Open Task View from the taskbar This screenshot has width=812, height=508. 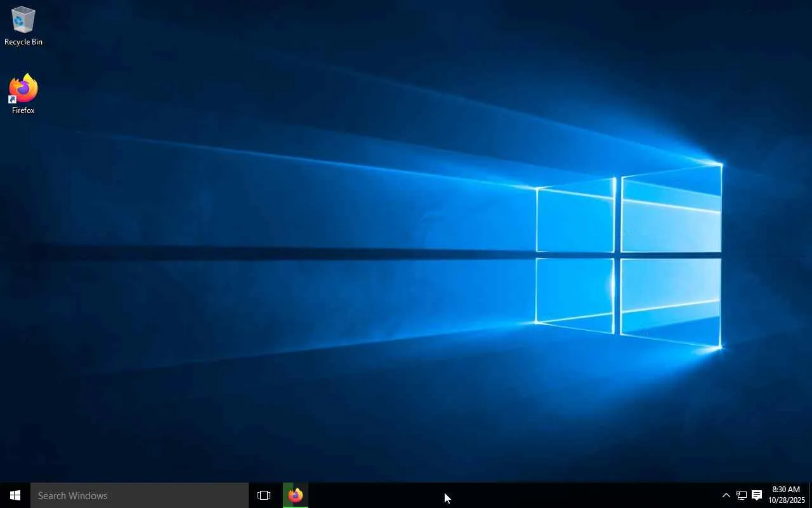[264, 495]
